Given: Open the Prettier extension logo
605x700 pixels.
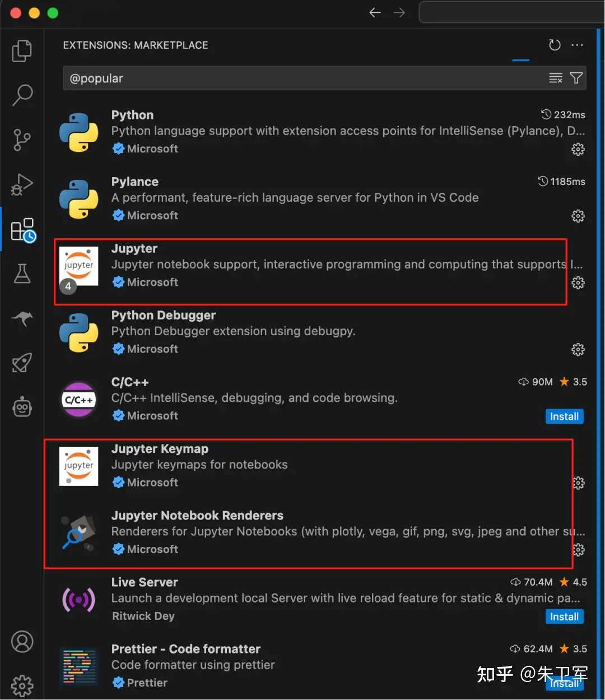Looking at the screenshot, I should click(79, 666).
